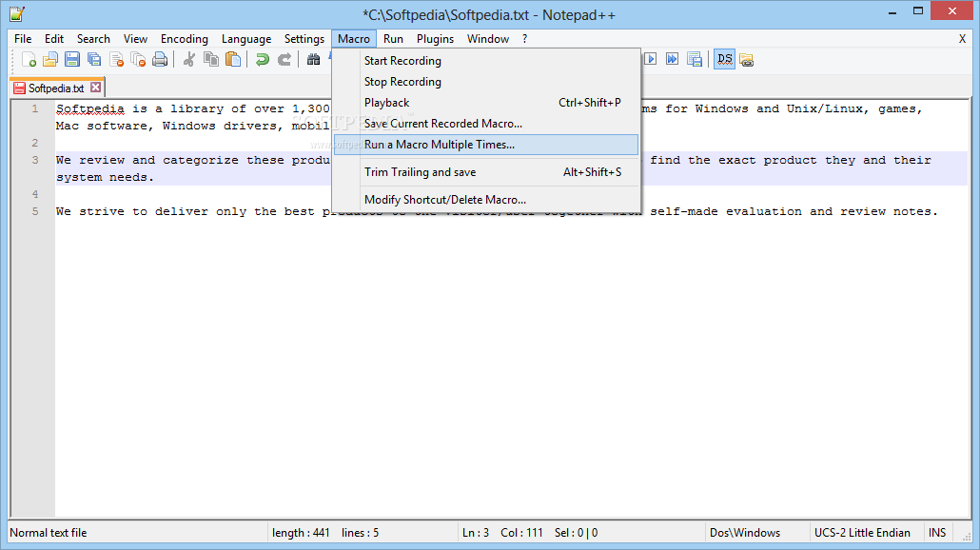The width and height of the screenshot is (980, 550).
Task: Minimize the Notepad++ window
Action: [892, 11]
